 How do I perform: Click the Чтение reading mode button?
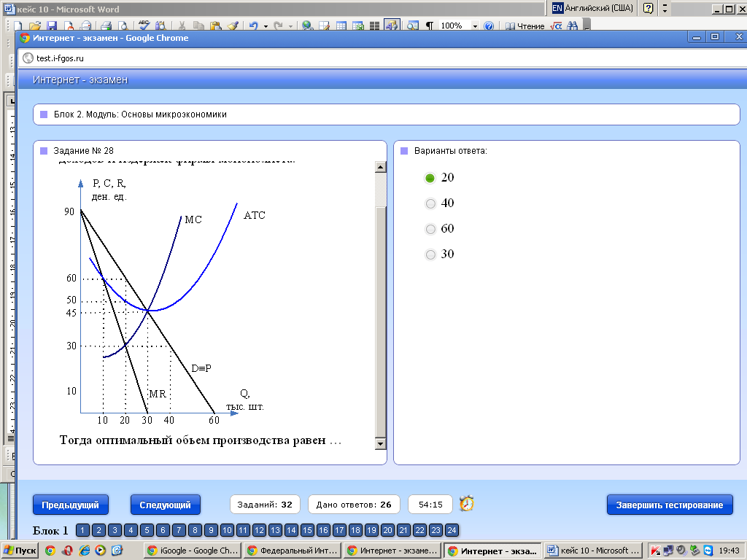[x=524, y=26]
